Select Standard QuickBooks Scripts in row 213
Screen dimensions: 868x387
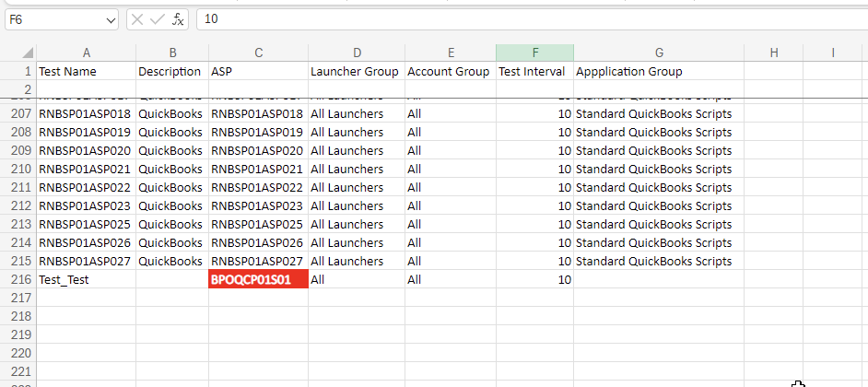coord(659,224)
